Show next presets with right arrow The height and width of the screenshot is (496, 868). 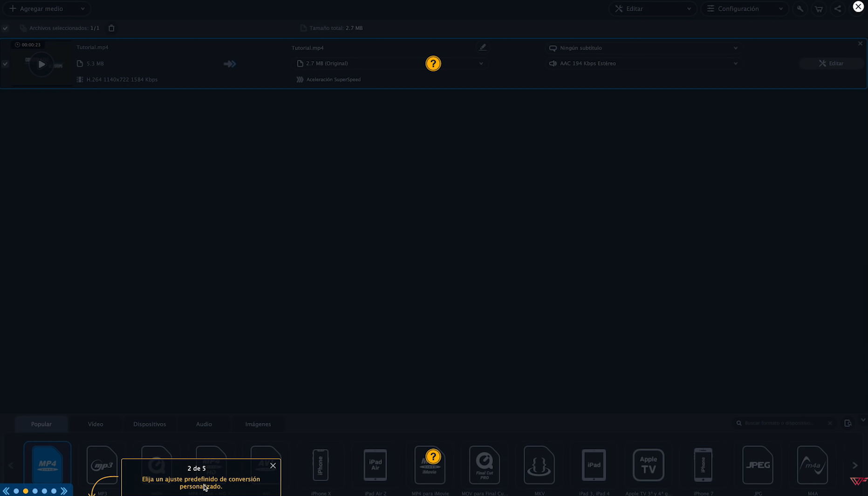(854, 465)
